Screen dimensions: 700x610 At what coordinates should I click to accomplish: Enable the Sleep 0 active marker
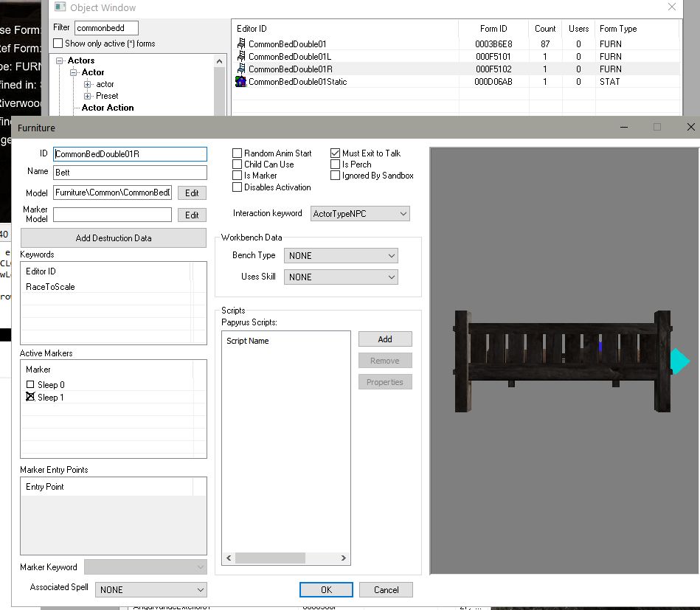click(30, 385)
